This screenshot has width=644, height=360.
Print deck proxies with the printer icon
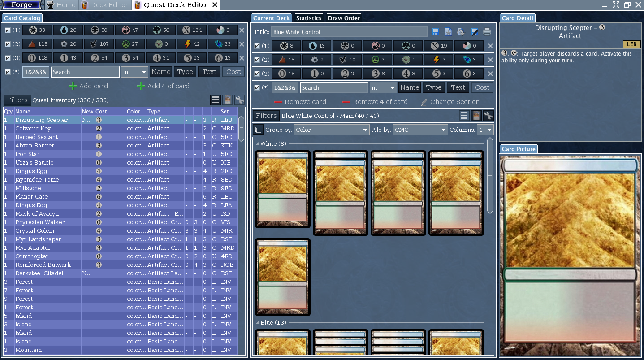tap(487, 32)
